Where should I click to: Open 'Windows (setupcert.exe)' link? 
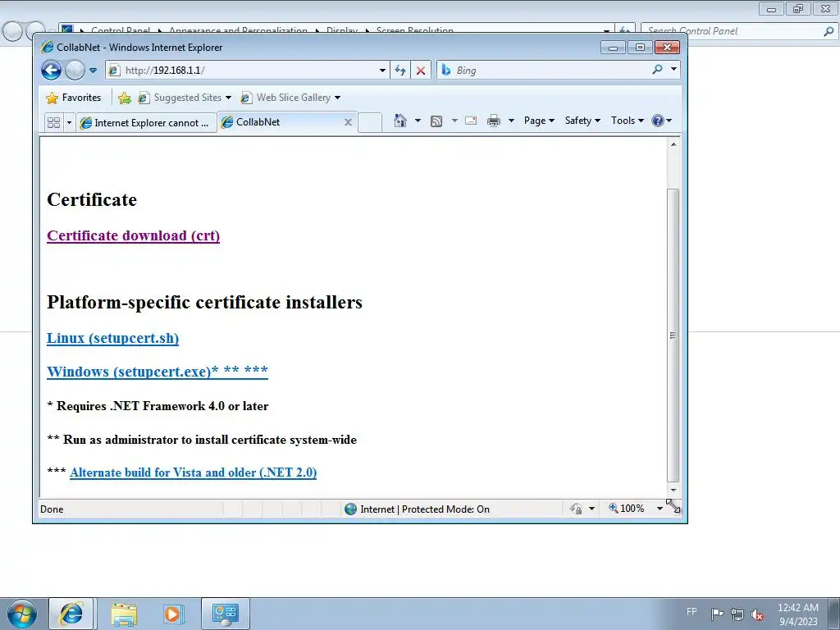pyautogui.click(x=157, y=372)
